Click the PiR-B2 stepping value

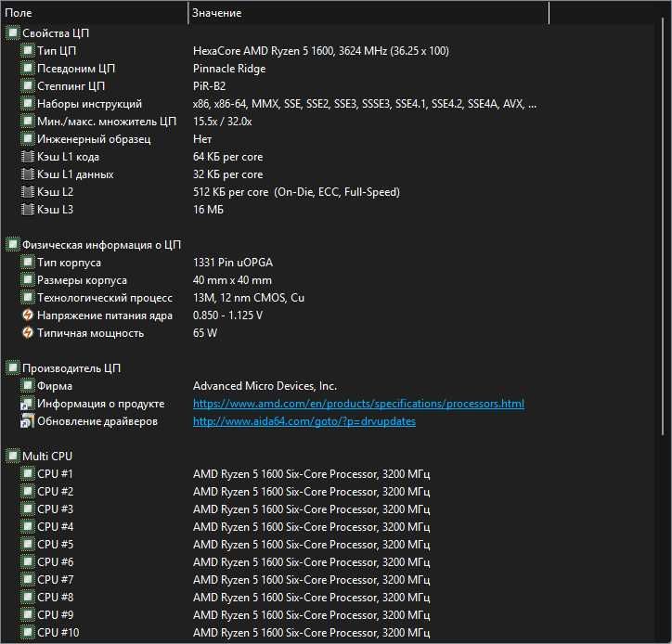click(209, 85)
